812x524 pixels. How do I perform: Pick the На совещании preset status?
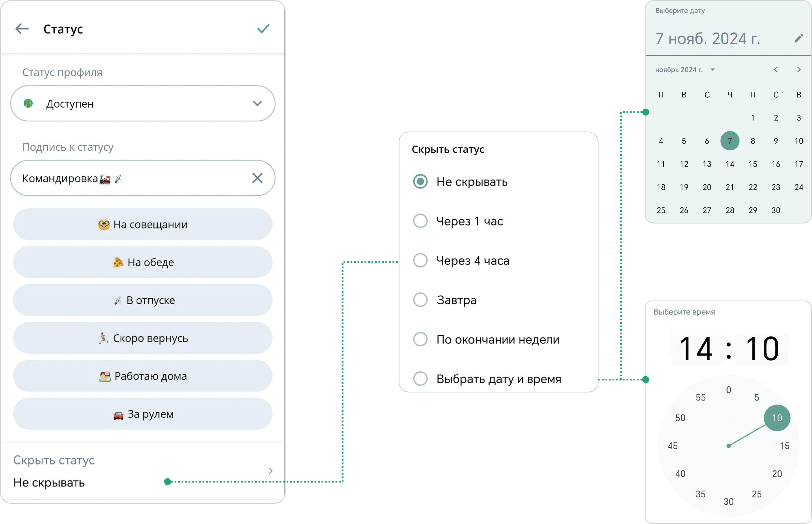[x=143, y=224]
